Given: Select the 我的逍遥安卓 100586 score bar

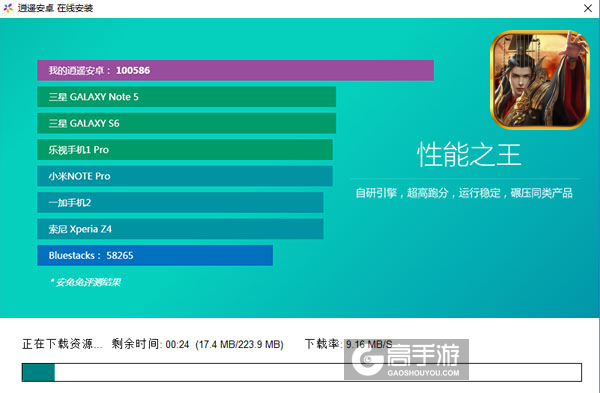Looking at the screenshot, I should point(235,70).
